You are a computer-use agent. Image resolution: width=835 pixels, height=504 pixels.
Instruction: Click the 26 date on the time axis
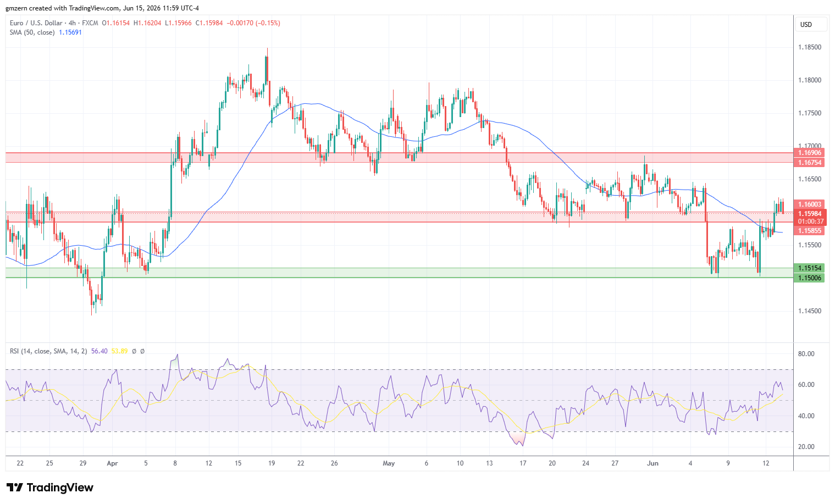pos(334,463)
